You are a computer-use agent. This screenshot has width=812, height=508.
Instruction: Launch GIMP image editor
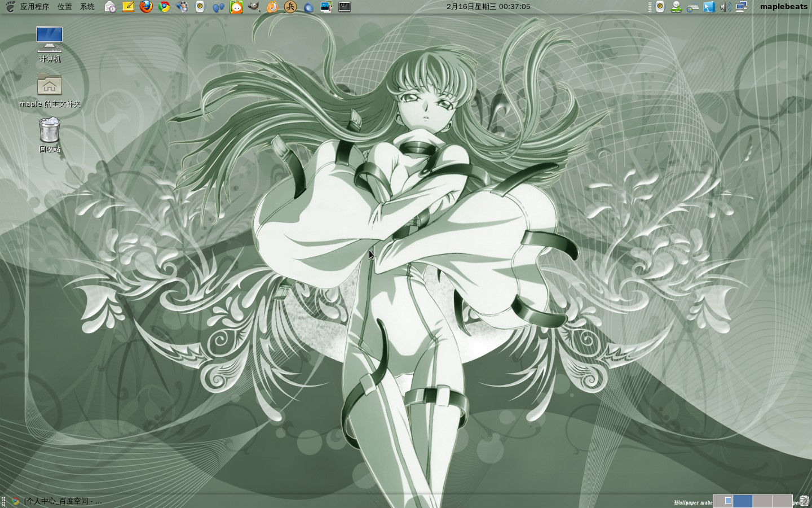click(x=254, y=7)
